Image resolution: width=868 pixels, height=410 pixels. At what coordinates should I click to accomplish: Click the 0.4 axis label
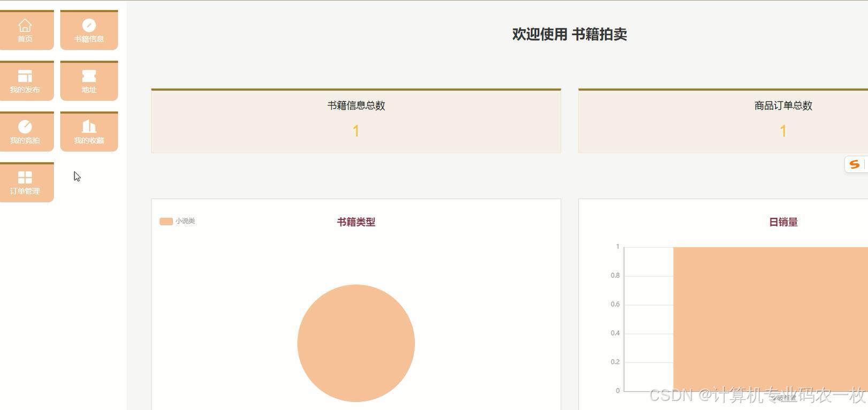coord(615,333)
